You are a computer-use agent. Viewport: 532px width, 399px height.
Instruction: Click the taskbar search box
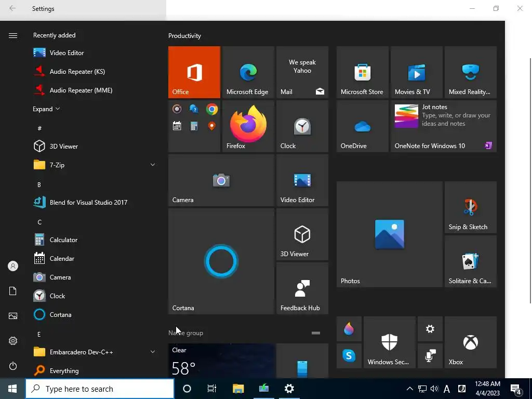[x=100, y=389]
